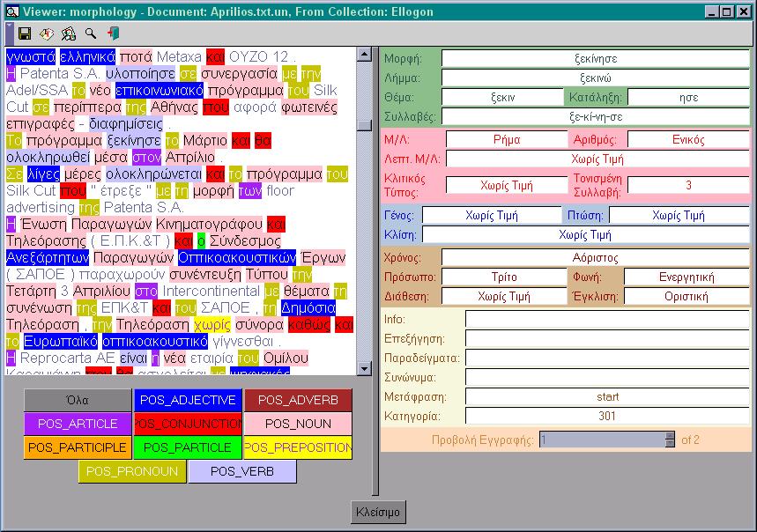This screenshot has height=532, width=757.
Task: Click the Μορφή field showing ξεκίνησε
Action: (x=595, y=59)
